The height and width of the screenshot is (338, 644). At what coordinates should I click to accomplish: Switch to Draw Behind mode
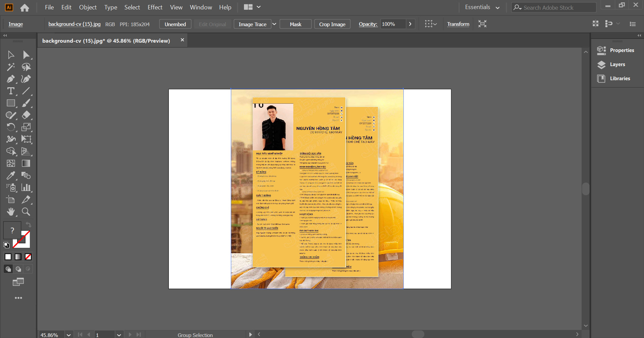[x=18, y=269]
